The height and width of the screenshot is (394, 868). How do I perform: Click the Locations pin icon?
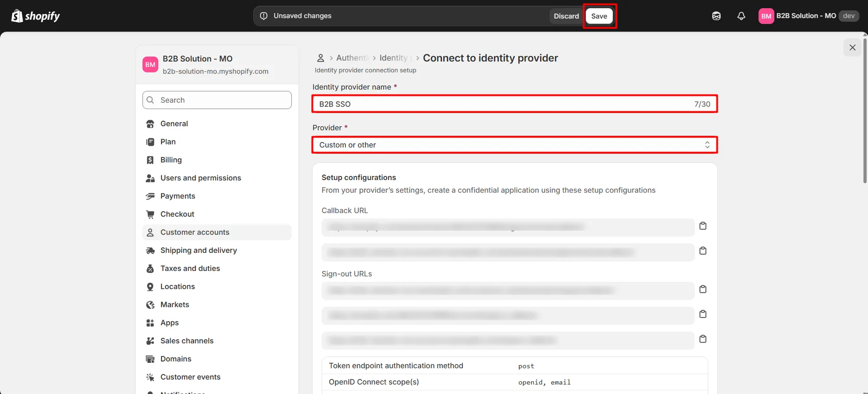point(150,287)
